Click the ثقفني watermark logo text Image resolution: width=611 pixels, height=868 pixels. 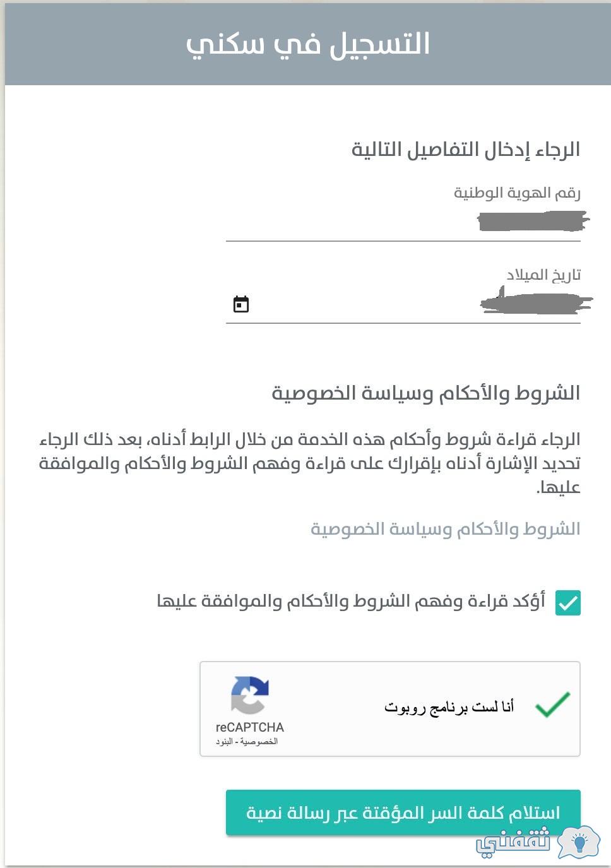[x=513, y=842]
